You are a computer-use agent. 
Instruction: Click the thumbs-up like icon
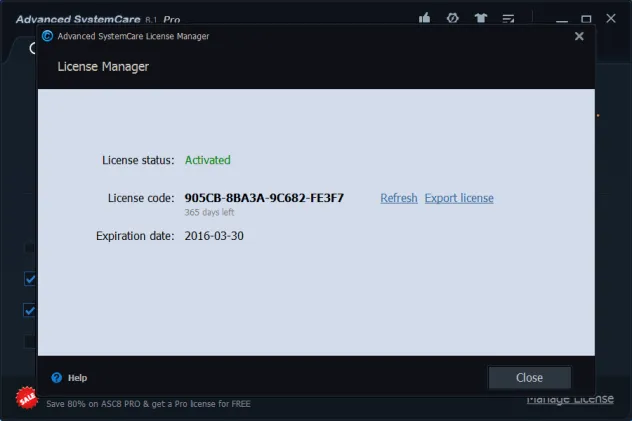424,18
